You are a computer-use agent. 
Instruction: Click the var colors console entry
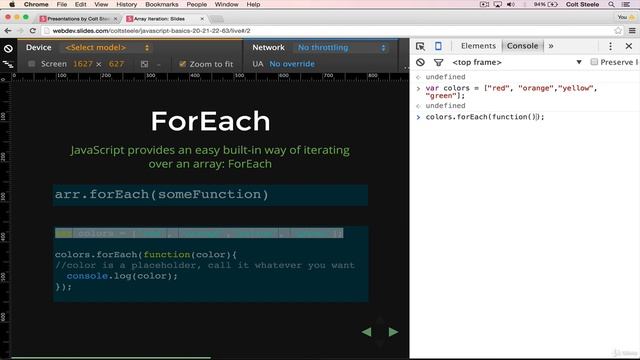(511, 92)
